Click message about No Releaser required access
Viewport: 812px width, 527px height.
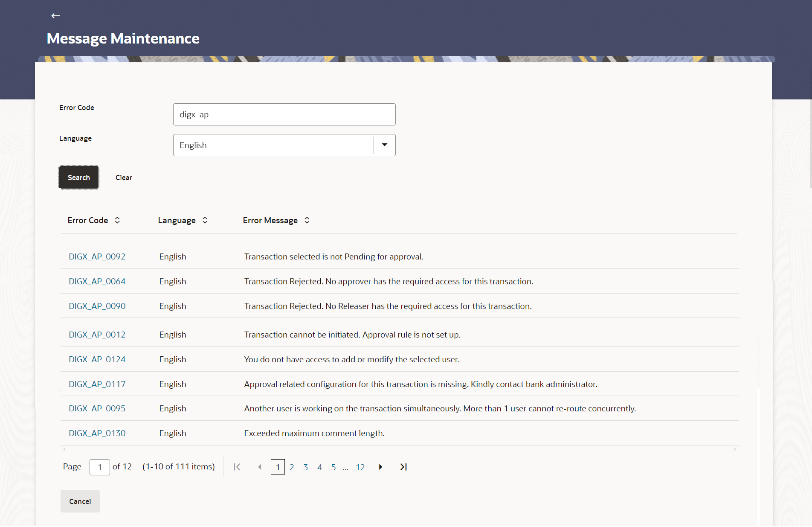(x=388, y=306)
